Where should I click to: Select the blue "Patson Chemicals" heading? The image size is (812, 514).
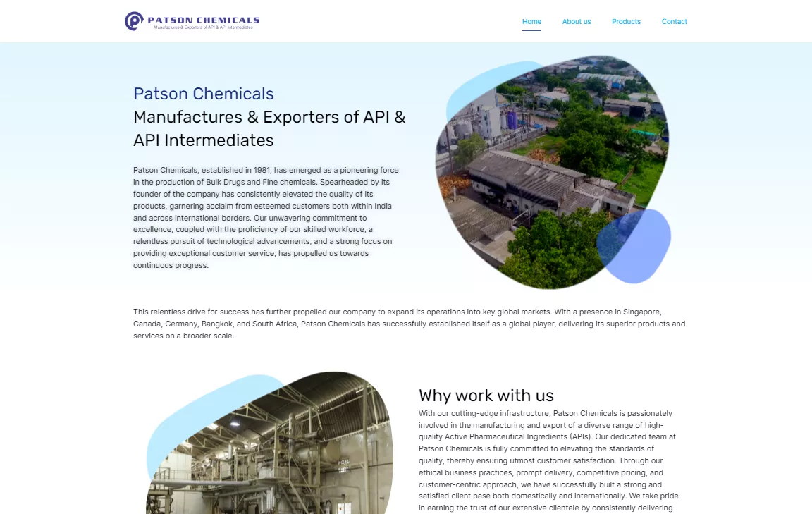[204, 94]
